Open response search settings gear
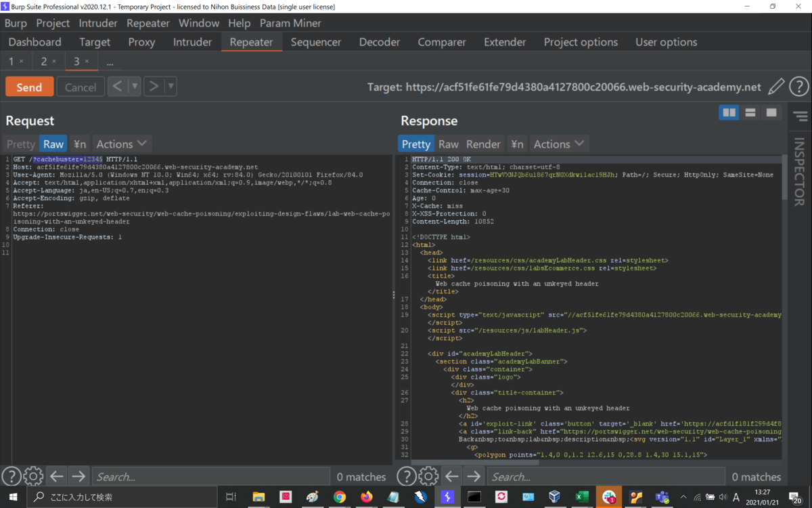The image size is (812, 508). click(x=428, y=476)
